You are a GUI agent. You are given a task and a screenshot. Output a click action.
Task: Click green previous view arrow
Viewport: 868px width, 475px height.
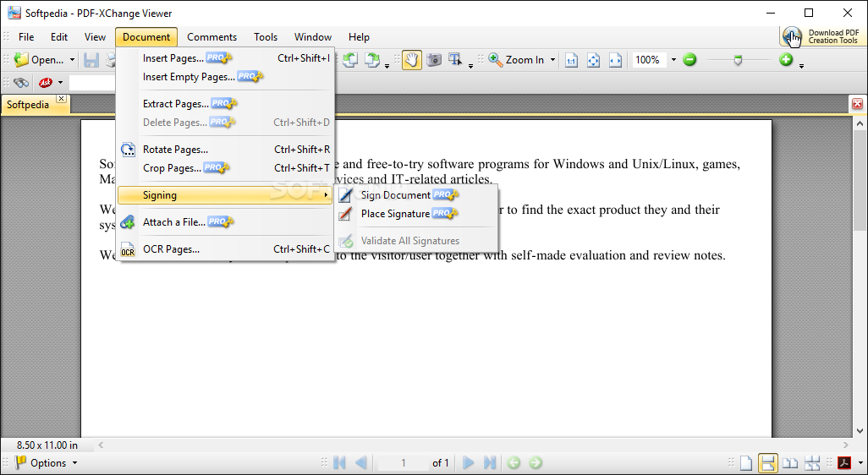click(x=514, y=463)
